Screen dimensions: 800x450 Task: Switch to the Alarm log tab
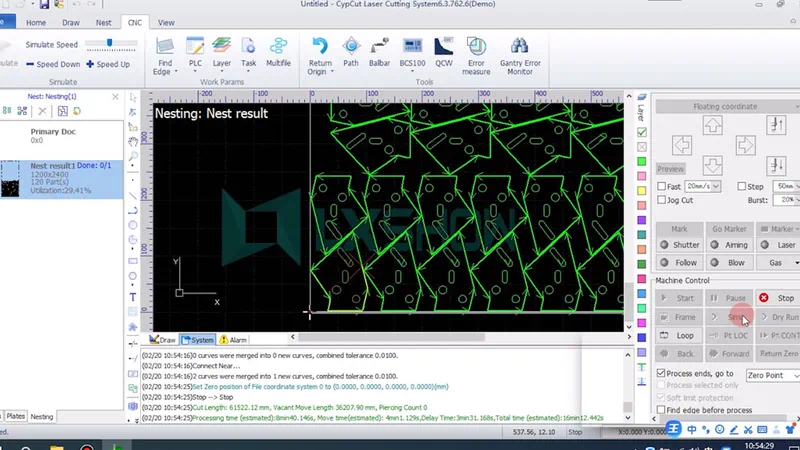pyautogui.click(x=233, y=340)
